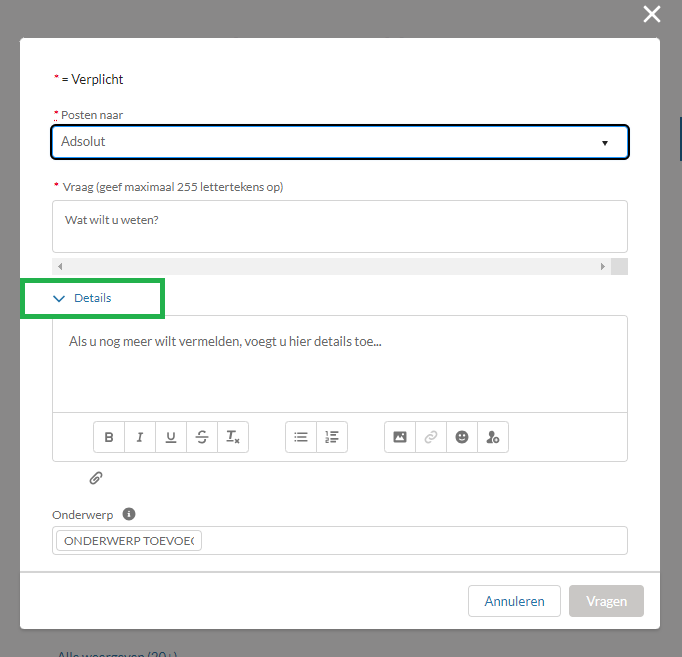This screenshot has width=682, height=657.
Task: Collapse the Details section
Action: coord(83,298)
